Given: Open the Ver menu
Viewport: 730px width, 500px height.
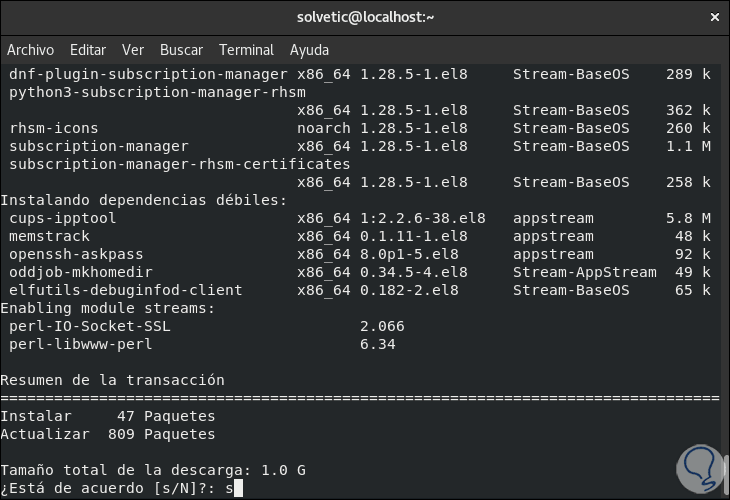Looking at the screenshot, I should coord(133,50).
